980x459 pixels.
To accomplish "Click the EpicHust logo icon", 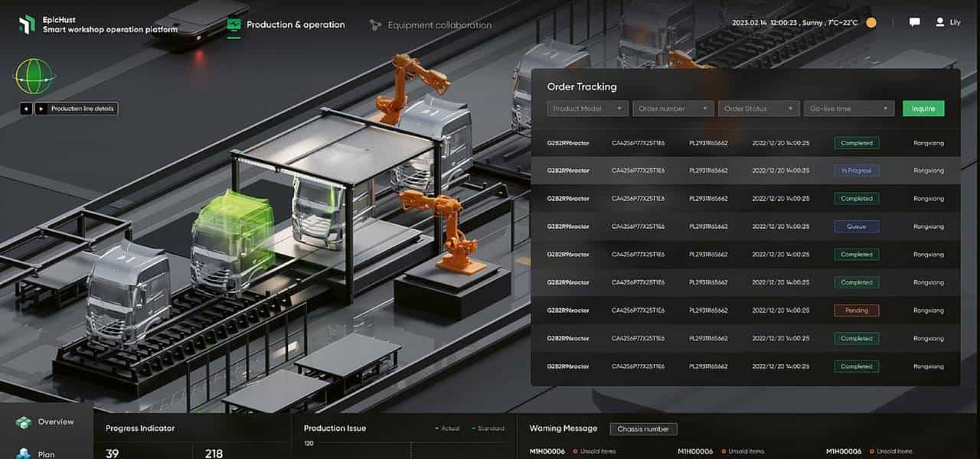I will click(x=27, y=24).
